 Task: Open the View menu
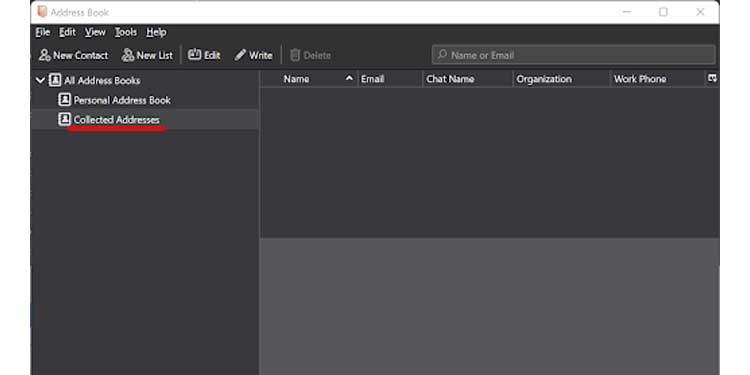point(95,33)
